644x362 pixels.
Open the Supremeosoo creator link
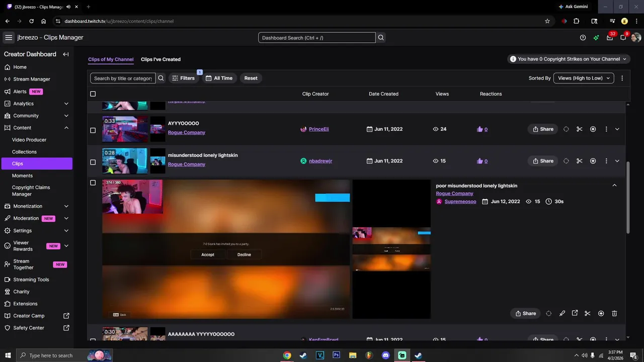tap(460, 202)
